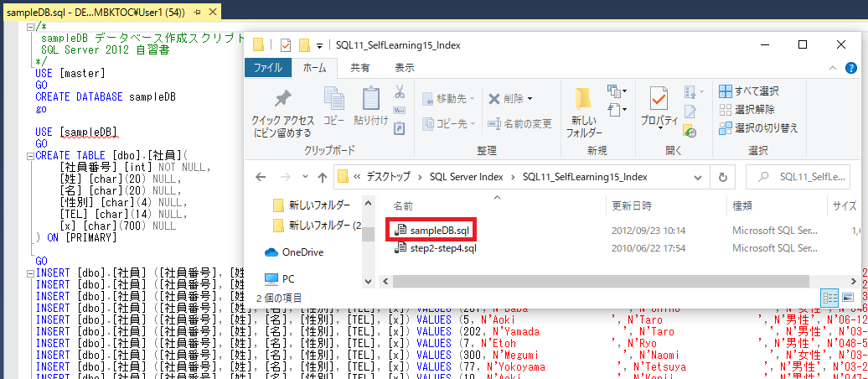Open the Open-with dropdown in 開く group
This screenshot has width=868, height=379.
(x=695, y=91)
